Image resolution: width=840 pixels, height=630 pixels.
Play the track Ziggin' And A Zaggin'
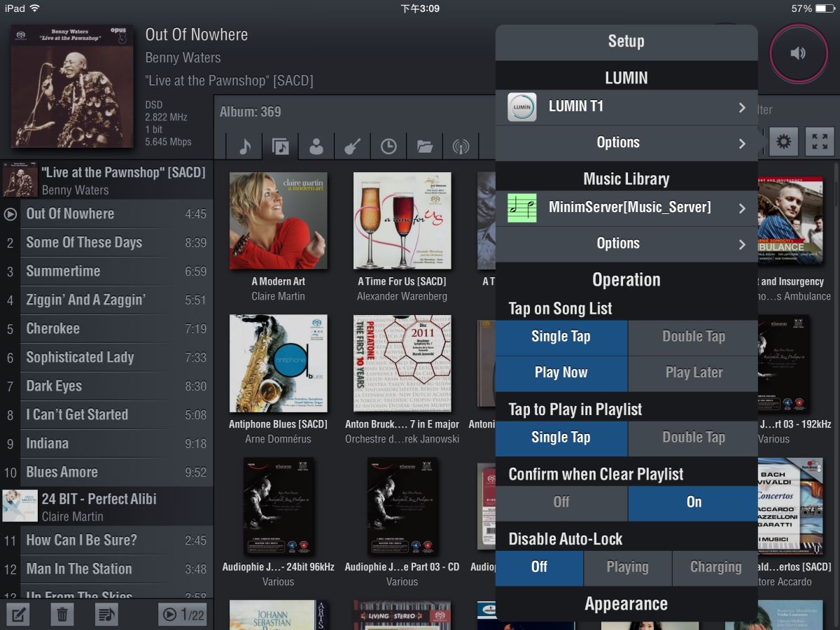(x=106, y=300)
